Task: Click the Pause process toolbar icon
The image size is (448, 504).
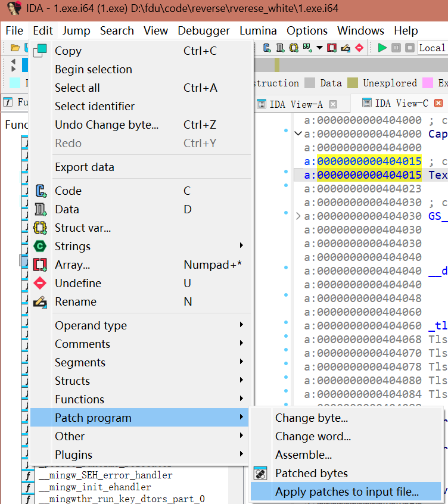Action: tap(397, 48)
